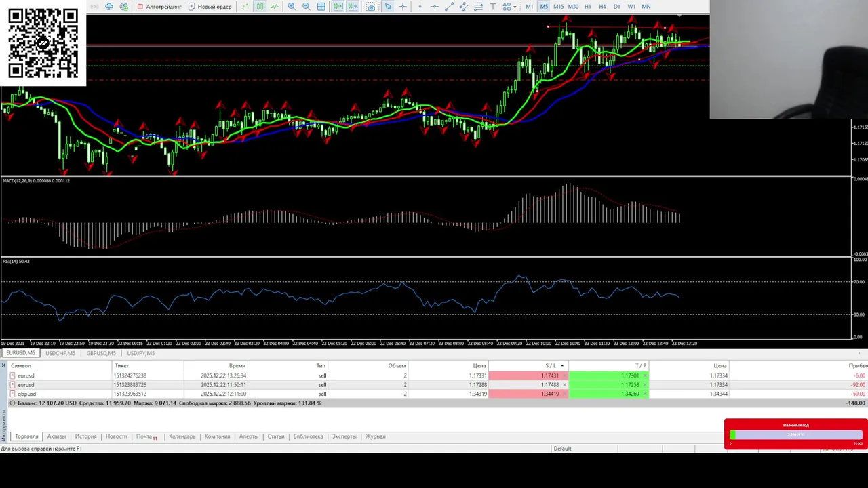
Task: Click the tile windows grid icon
Action: [321, 6]
